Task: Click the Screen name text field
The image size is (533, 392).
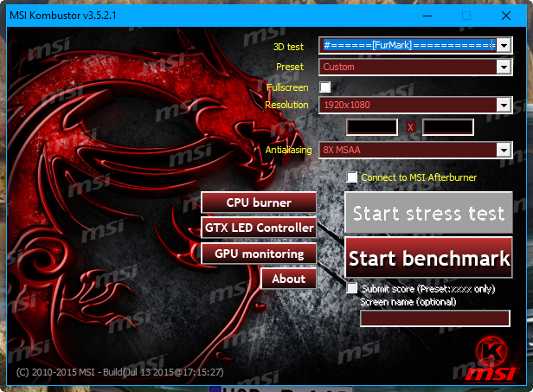Action: pos(435,318)
